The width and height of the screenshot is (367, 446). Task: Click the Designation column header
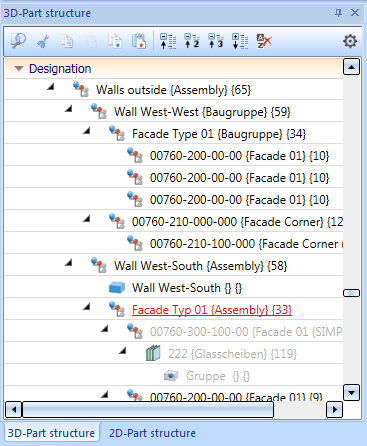[174, 68]
